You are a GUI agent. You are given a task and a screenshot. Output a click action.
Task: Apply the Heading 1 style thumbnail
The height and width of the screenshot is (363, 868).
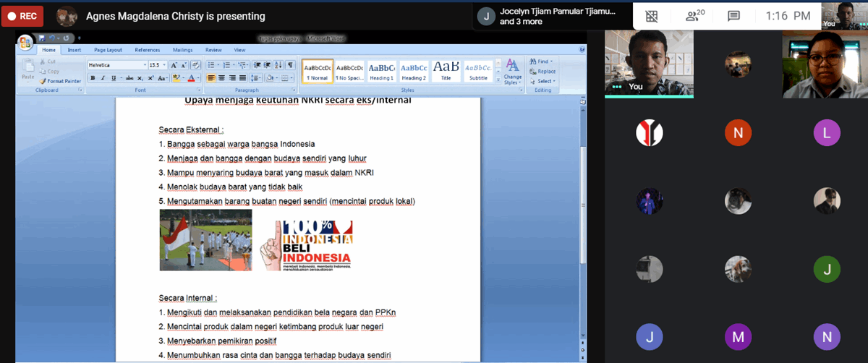pos(382,71)
